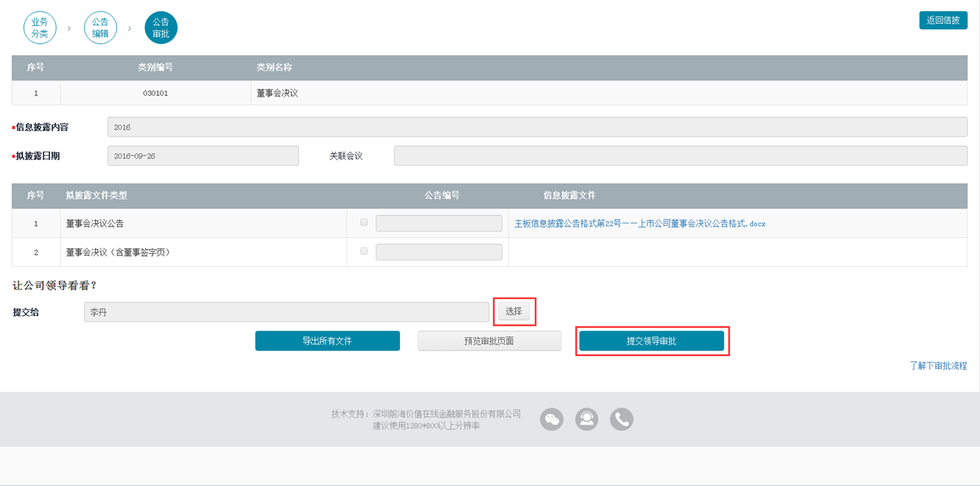Viewport: 980px width, 486px height.
Task: Go to the 业务分类 step circle
Action: tap(40, 28)
